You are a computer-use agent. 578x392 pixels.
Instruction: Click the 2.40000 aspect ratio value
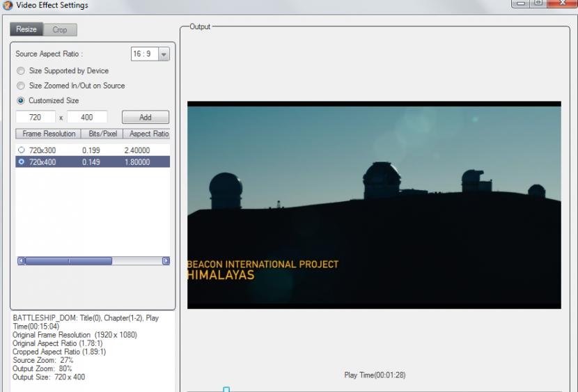pos(137,150)
